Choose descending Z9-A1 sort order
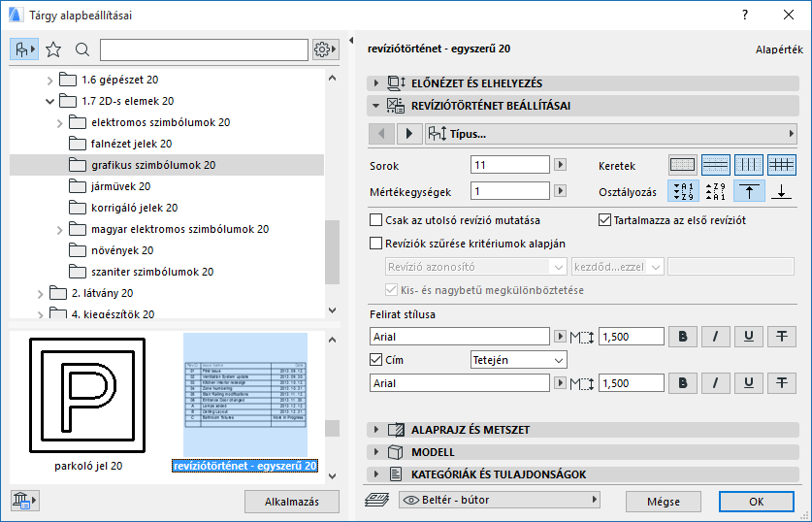 click(716, 191)
